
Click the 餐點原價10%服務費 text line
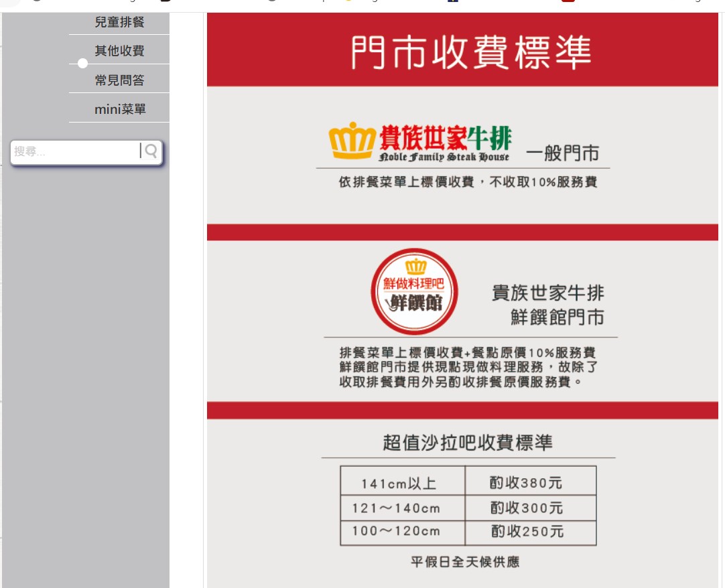pyautogui.click(x=468, y=352)
